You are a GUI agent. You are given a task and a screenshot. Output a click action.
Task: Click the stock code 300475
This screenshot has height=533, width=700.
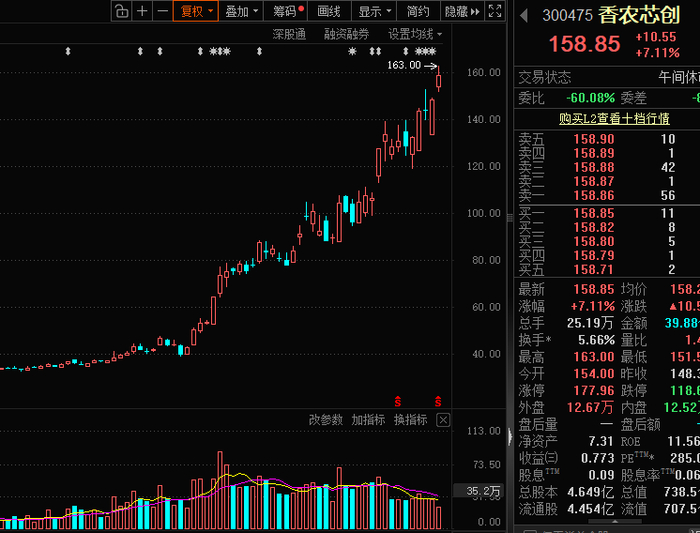567,16
